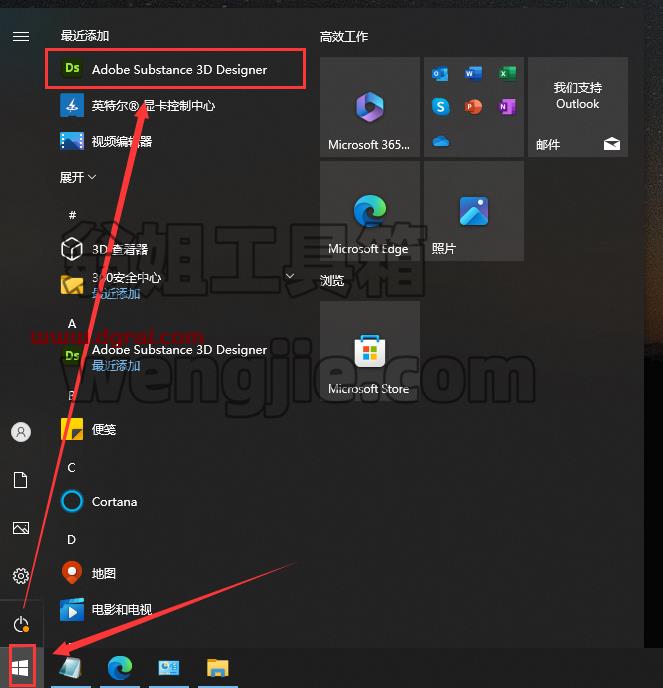Screen dimensions: 663x688
Task: Open the Microsoft Store tile
Action: 369,351
